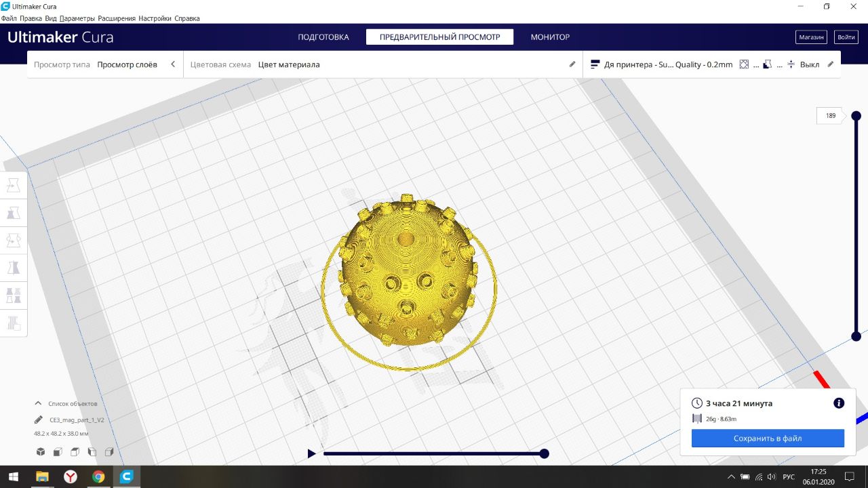This screenshot has height=488, width=868.
Task: Select the Support Blocker tool
Action: click(14, 323)
